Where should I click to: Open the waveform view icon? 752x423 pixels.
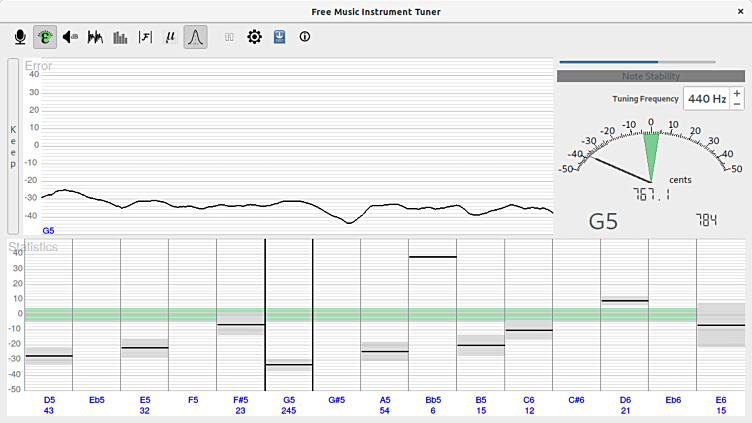click(96, 37)
